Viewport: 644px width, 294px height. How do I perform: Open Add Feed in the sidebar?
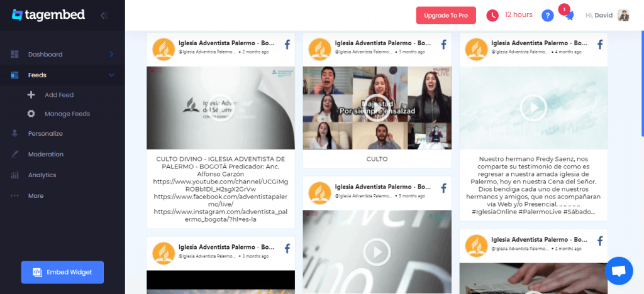pyautogui.click(x=59, y=95)
